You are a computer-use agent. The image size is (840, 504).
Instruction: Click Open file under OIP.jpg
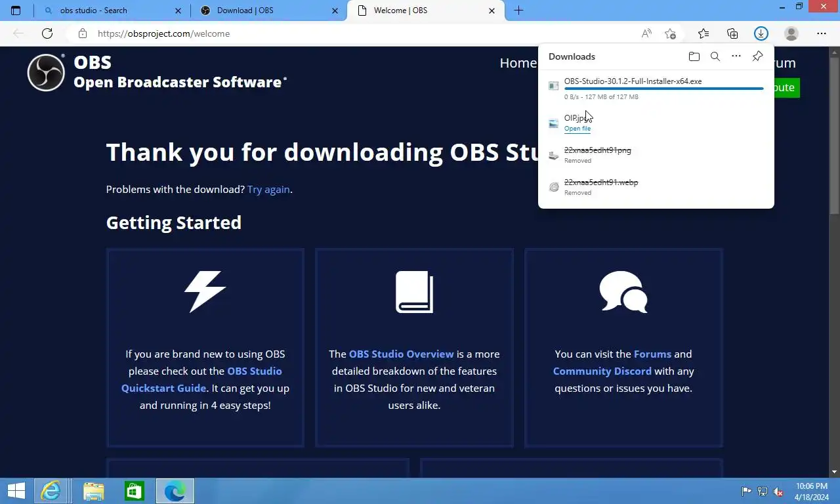pos(577,129)
